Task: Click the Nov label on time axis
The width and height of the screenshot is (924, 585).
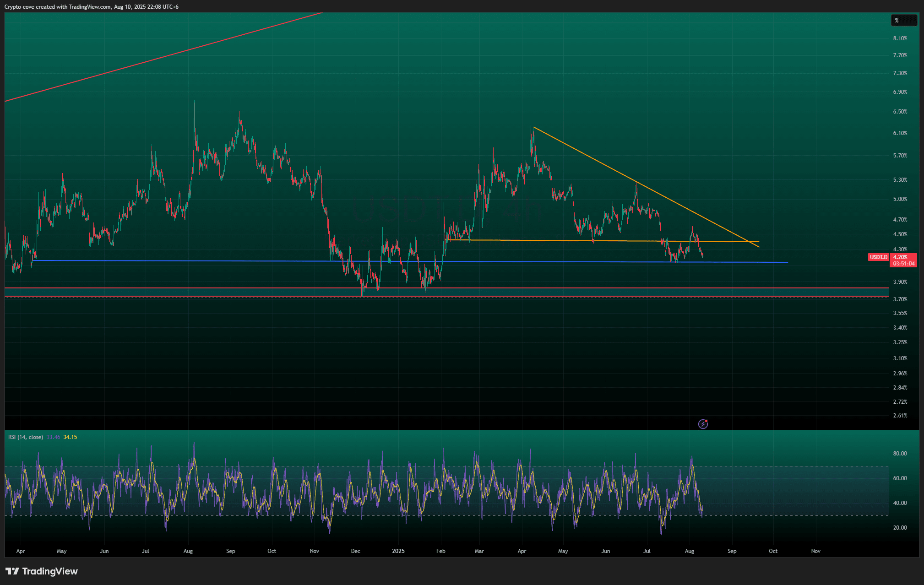Action: 815,551
